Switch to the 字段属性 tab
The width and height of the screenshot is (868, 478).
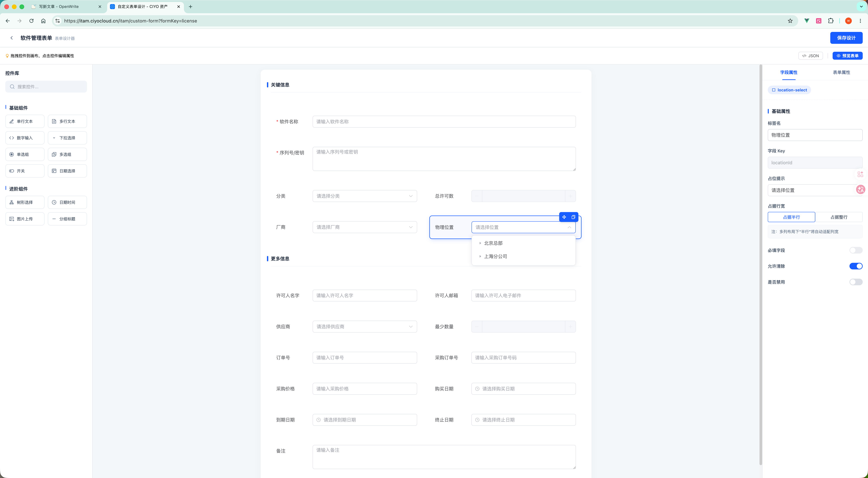(x=788, y=72)
